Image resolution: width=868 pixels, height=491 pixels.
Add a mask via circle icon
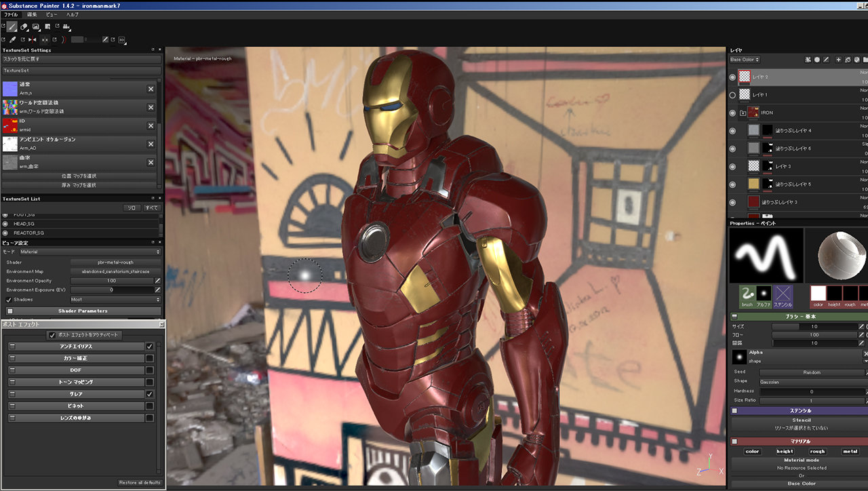pos(817,60)
